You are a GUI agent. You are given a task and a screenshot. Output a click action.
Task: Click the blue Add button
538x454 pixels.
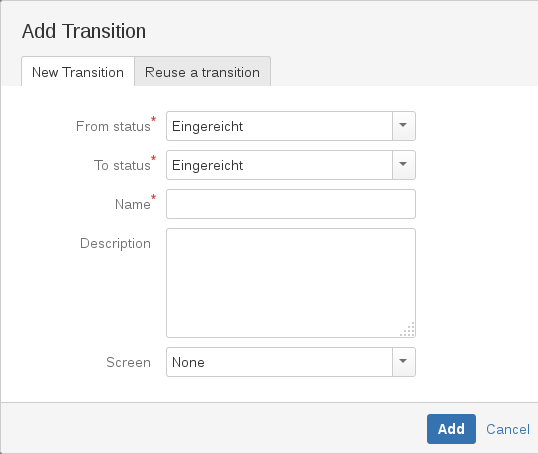pyautogui.click(x=451, y=429)
